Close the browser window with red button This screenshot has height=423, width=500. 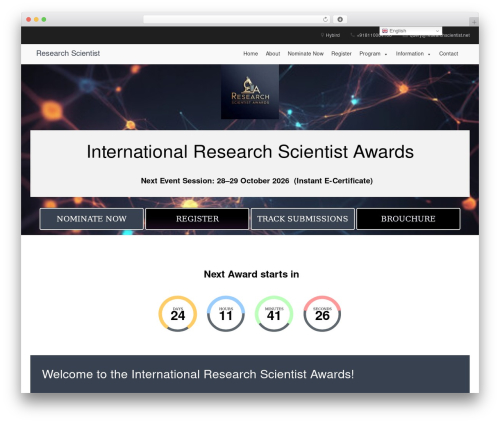29,19
